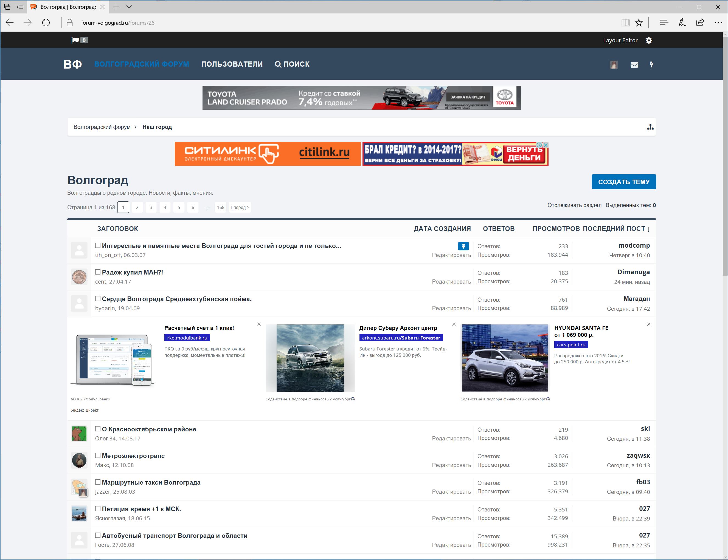Open browser share icon
This screenshot has height=560, width=728.
click(x=700, y=23)
